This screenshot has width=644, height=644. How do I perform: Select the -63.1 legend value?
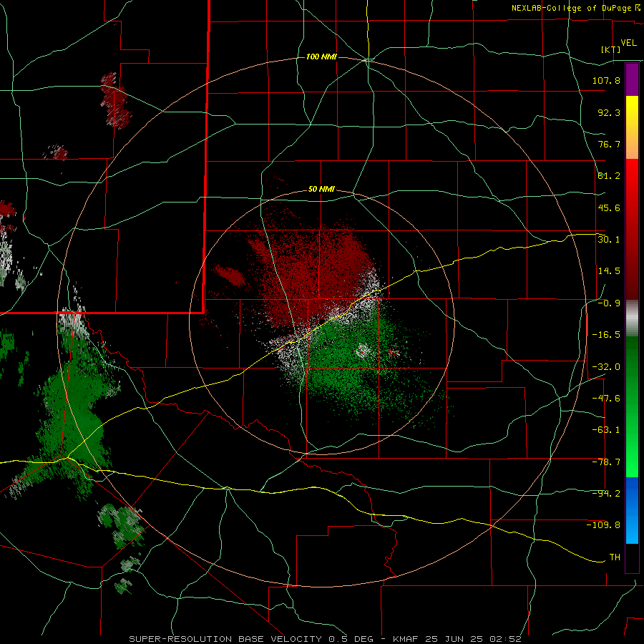pos(606,430)
